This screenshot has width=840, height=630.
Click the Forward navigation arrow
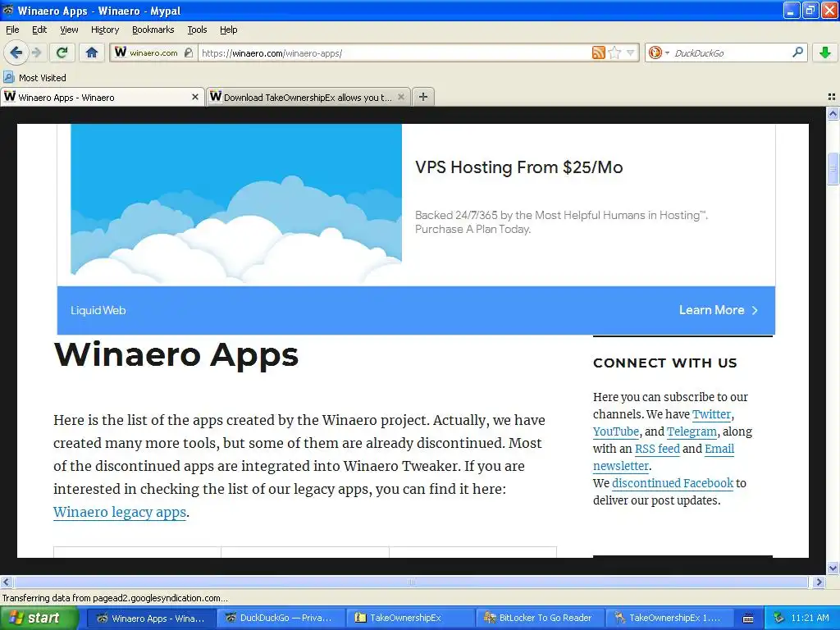36,52
